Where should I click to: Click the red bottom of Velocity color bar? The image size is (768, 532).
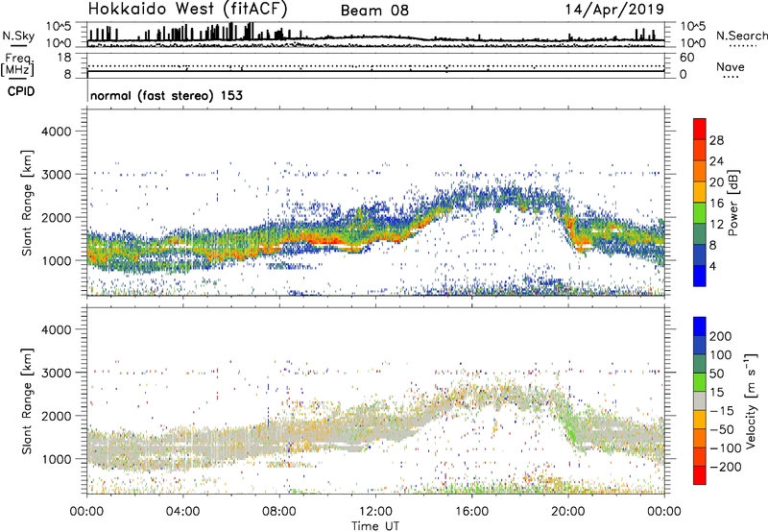tap(700, 475)
